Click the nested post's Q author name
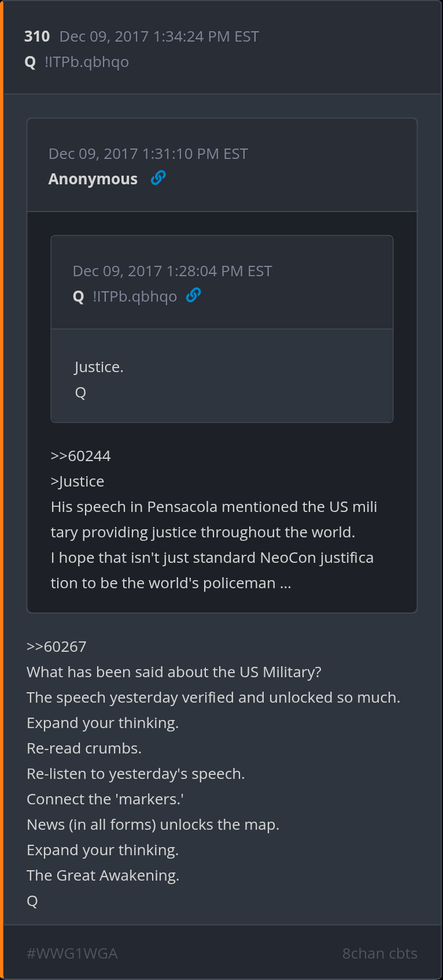The image size is (443, 980). 79,297
